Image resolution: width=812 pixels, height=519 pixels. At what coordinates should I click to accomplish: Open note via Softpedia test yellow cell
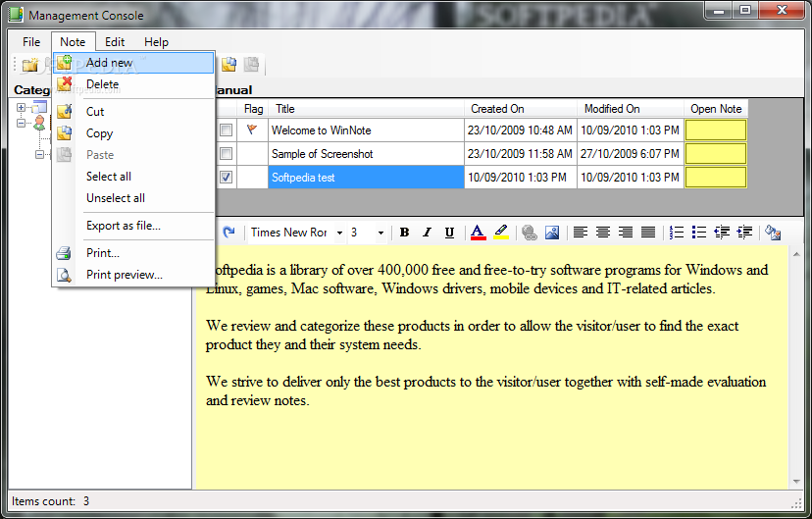[x=716, y=178]
